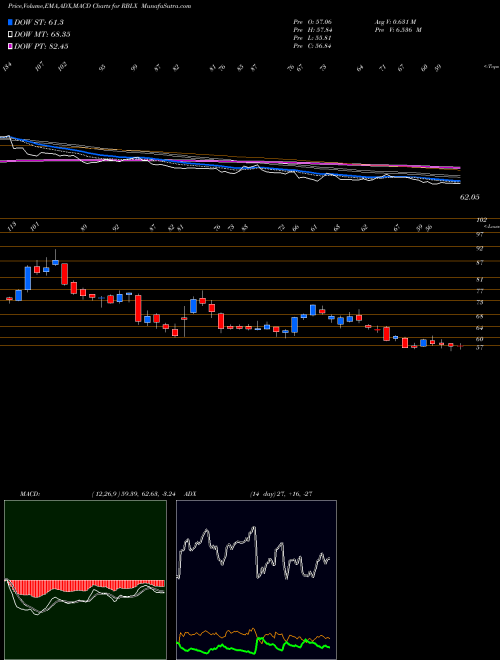Select the 'DOW PT: 82.45' legend text

(x=41, y=46)
